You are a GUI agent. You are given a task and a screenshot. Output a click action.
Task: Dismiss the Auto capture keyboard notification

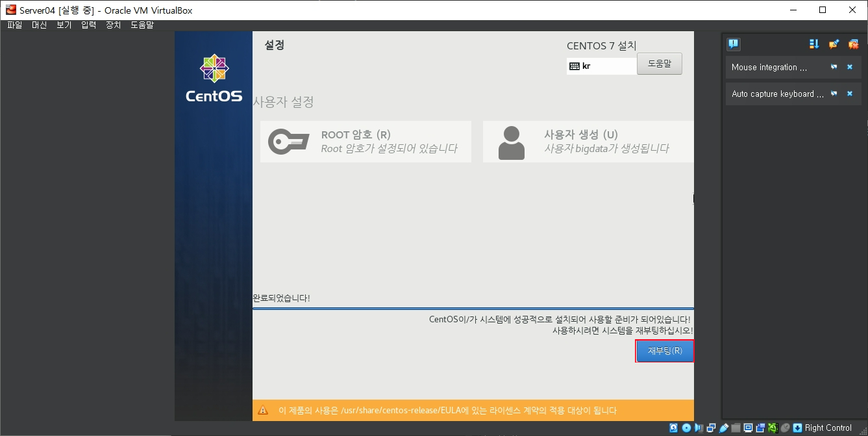850,94
